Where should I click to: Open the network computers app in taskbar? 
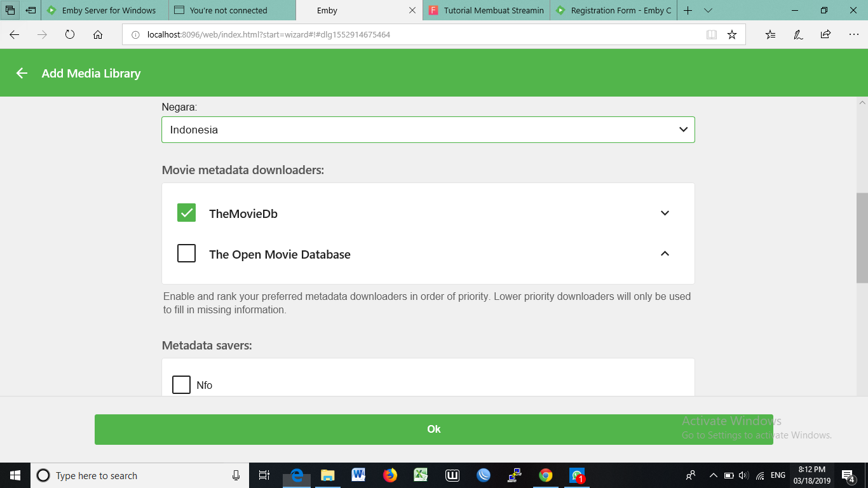[x=515, y=475]
